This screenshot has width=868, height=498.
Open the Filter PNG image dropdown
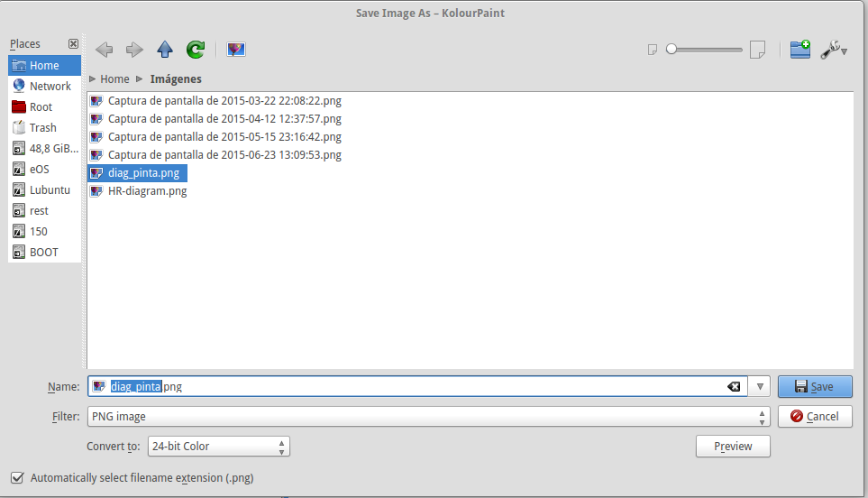pyautogui.click(x=429, y=417)
